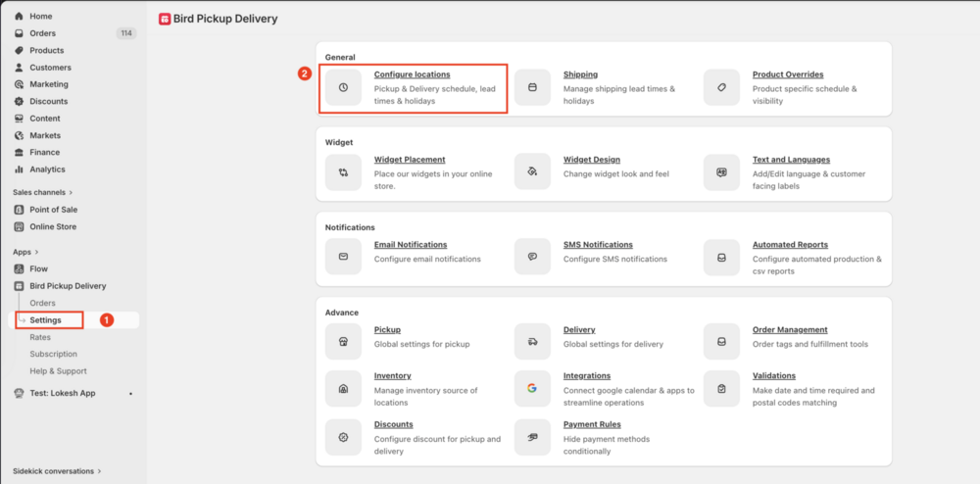Click the Integrations Google icon
This screenshot has height=484, width=980.
532,388
